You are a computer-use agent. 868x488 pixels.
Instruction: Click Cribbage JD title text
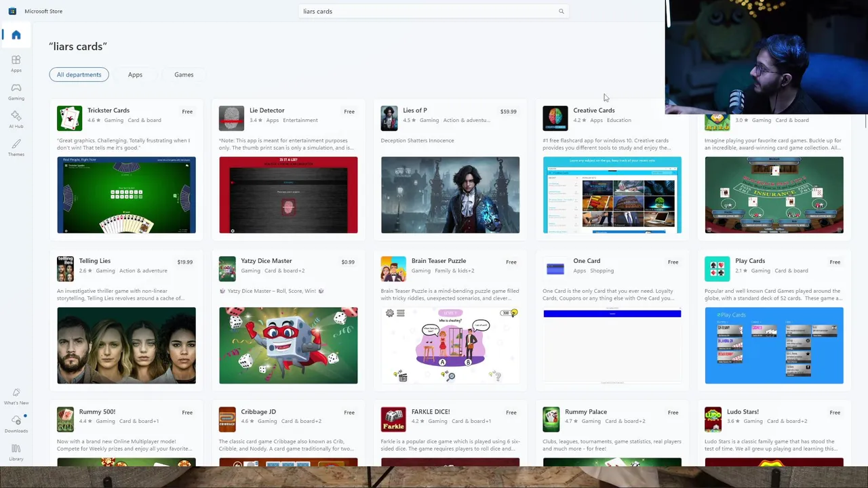[258, 411]
